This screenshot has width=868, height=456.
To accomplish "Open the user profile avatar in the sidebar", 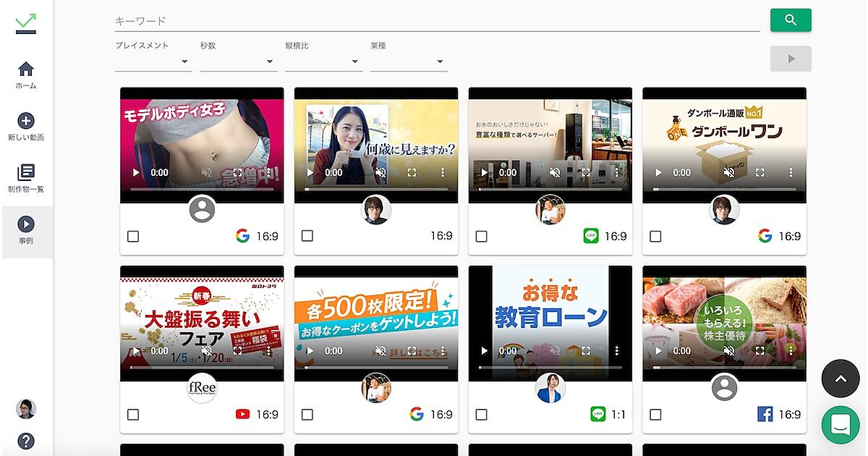I will tap(26, 409).
